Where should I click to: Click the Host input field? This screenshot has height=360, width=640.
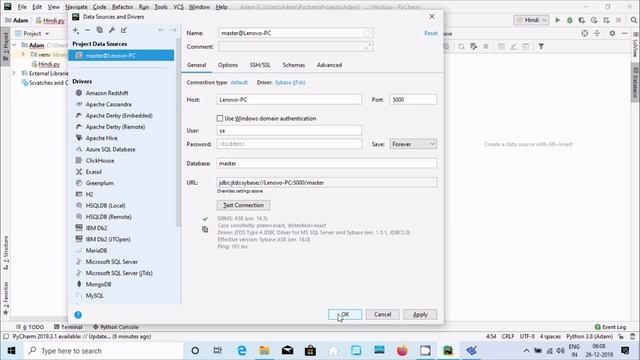(289, 100)
